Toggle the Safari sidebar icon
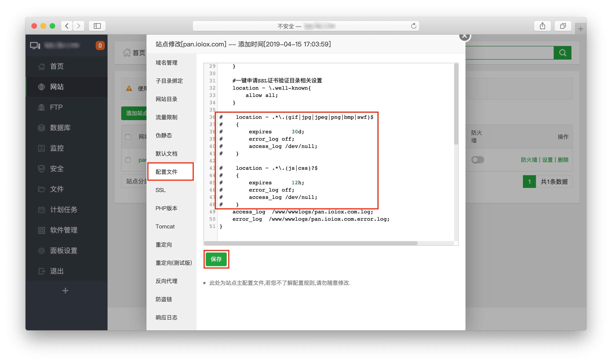Screen dimensions: 612x364 coord(97,26)
